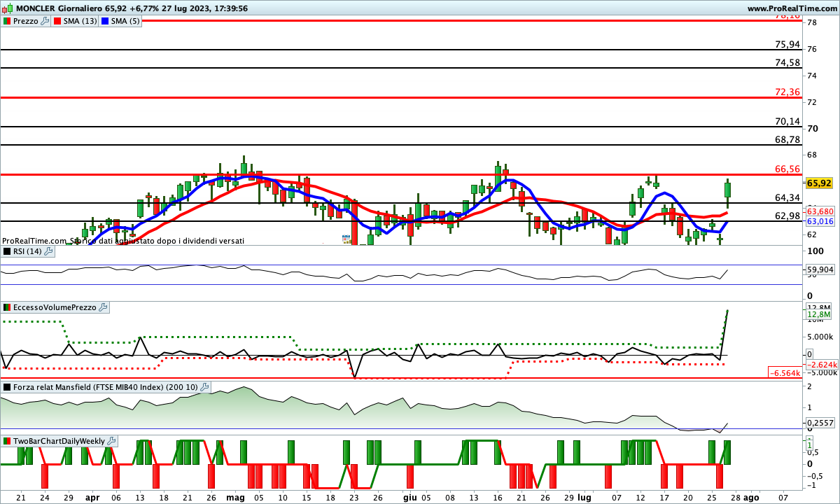Click the red -2.624k value tag
The image size is (840, 504).
[x=820, y=365]
